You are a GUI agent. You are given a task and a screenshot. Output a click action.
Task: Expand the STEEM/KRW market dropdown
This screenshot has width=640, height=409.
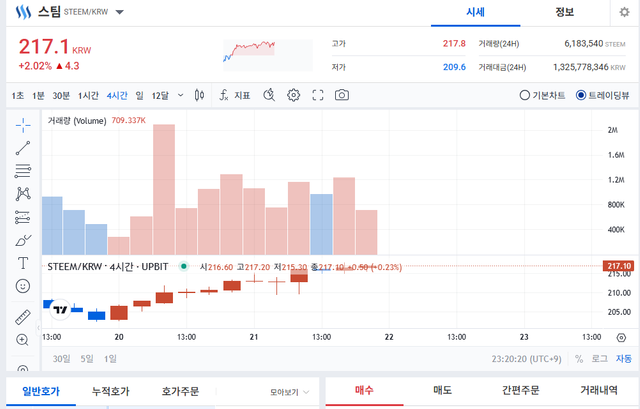[120, 12]
